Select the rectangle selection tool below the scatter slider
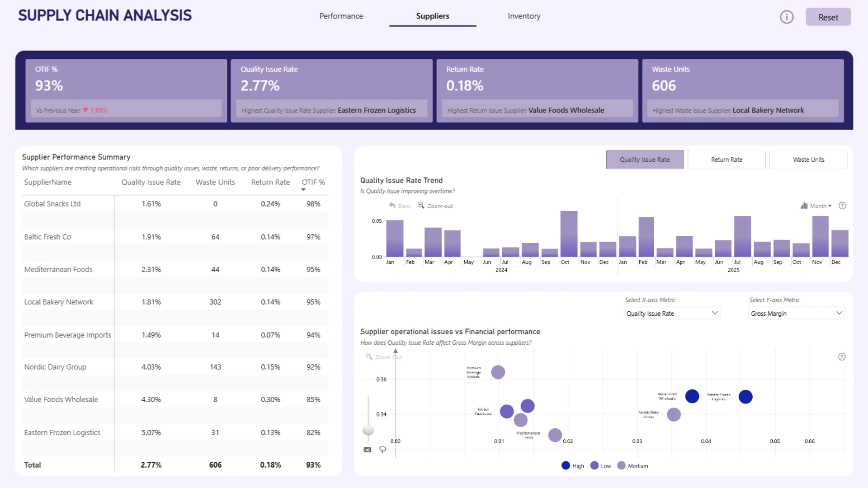 [x=368, y=450]
